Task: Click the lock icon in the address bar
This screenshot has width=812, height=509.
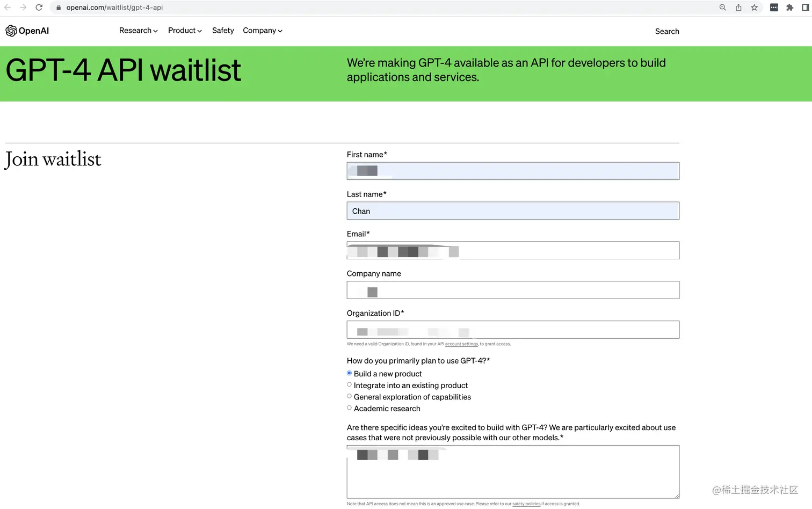Action: (x=59, y=8)
